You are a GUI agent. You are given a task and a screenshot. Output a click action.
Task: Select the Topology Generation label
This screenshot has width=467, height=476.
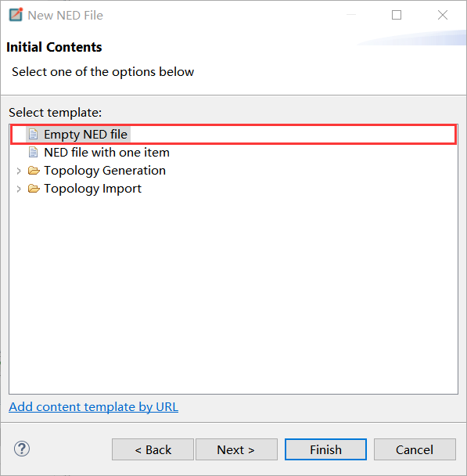[x=105, y=171]
